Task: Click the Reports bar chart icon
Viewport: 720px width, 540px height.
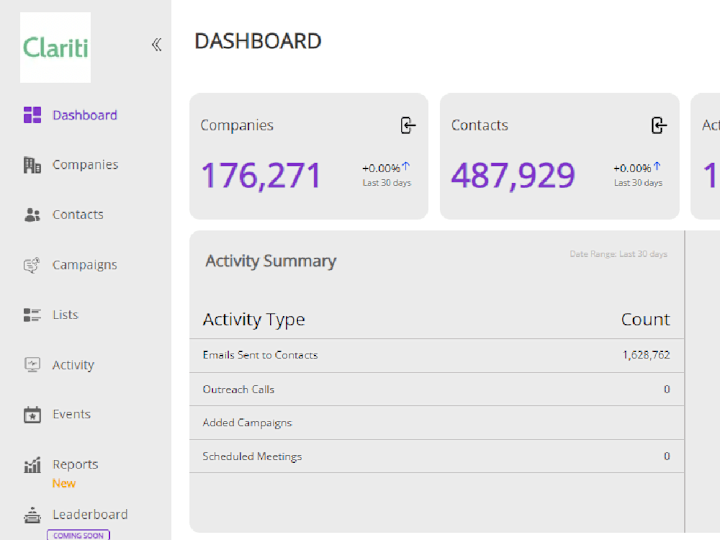Action: click(32, 465)
